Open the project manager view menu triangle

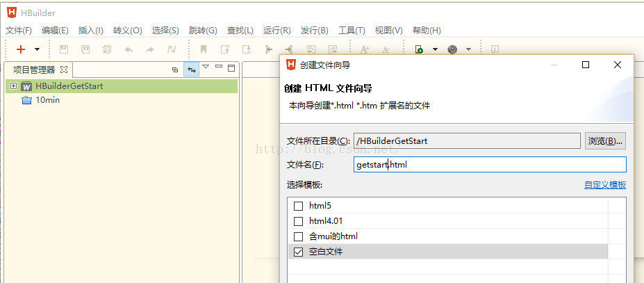[206, 66]
